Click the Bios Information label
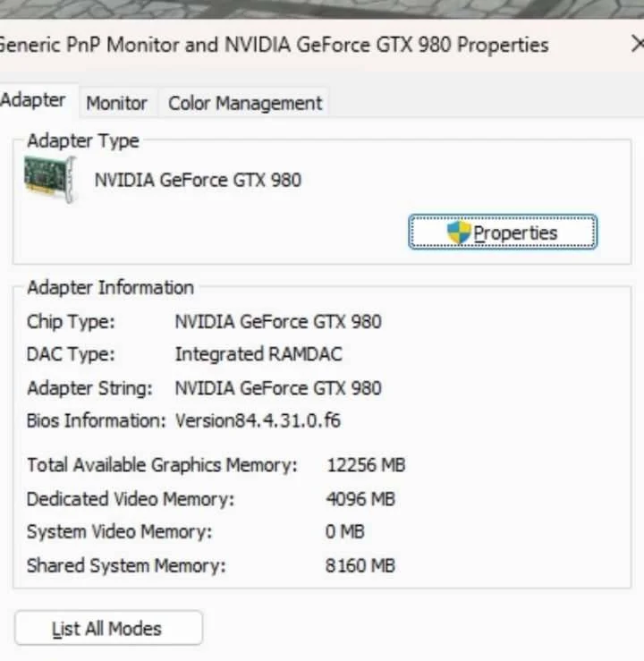 tap(97, 420)
